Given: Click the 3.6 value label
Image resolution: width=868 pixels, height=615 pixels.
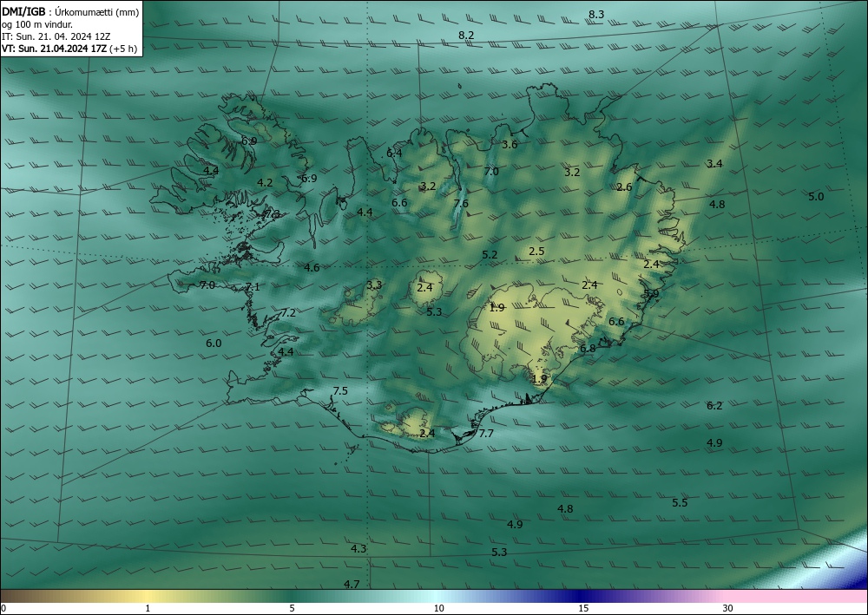Looking at the screenshot, I should 510,145.
